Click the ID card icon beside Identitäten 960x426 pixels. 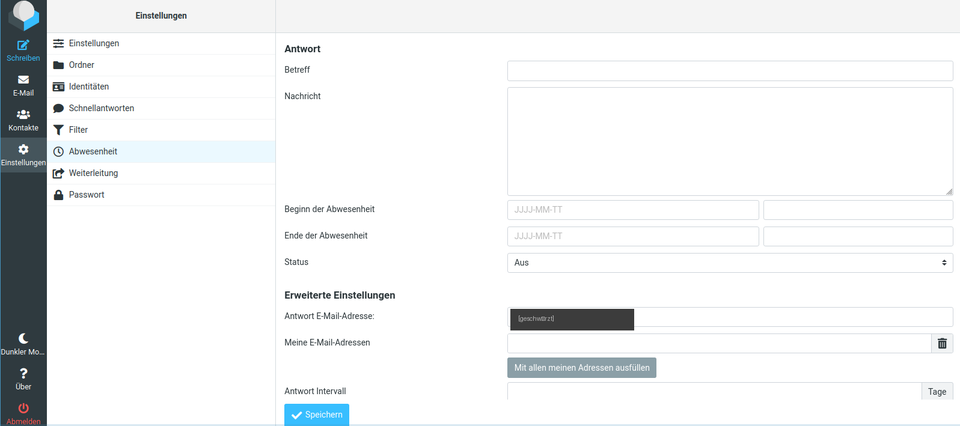coord(59,87)
